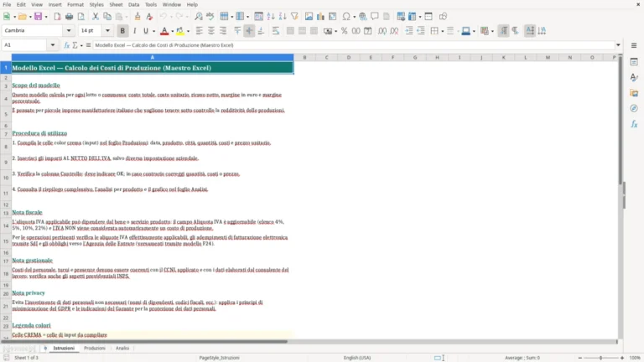Apply the red font color swatch
Screen dimensions: 644x362
164,31
